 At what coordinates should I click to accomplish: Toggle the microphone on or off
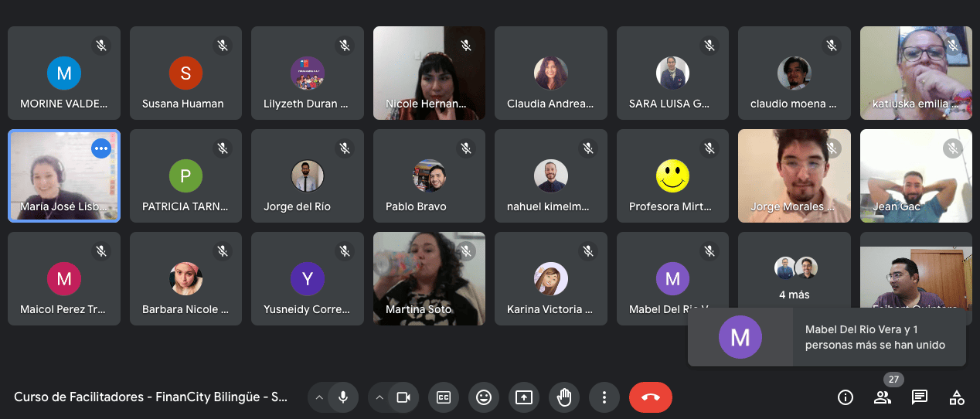[343, 397]
